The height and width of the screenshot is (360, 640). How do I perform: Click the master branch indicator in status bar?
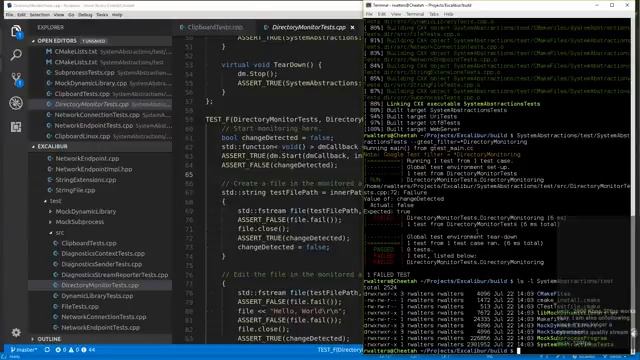tap(24, 350)
